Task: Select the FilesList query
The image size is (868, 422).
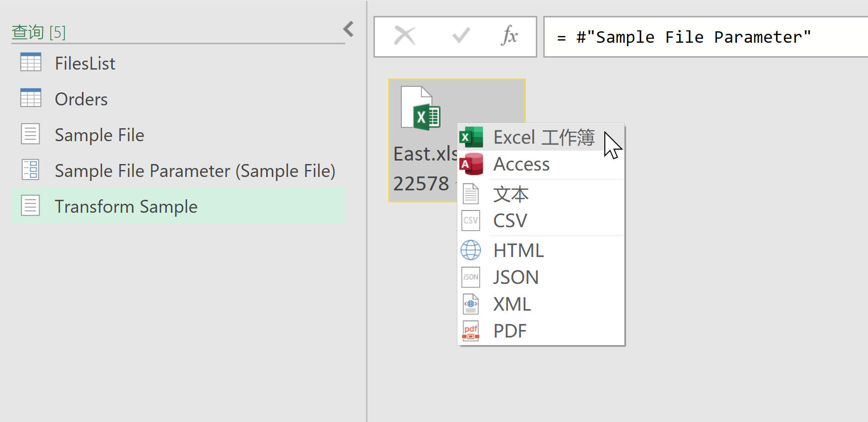Action: 178,63
